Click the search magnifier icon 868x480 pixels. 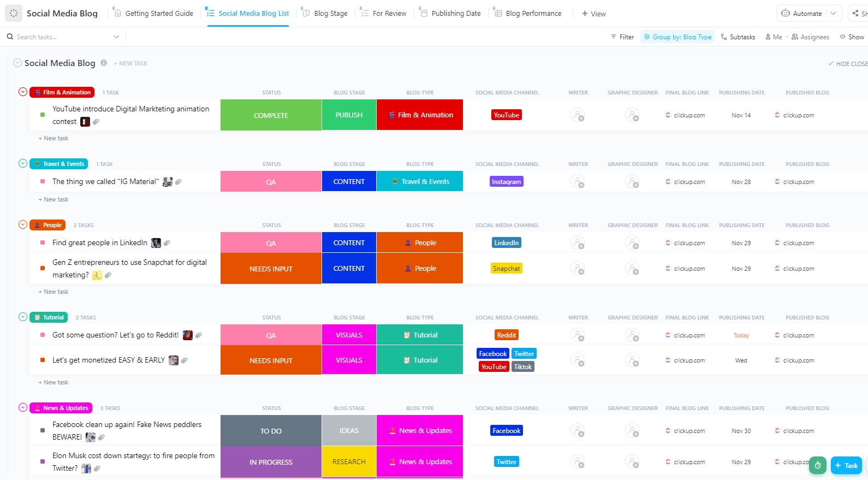(10, 37)
